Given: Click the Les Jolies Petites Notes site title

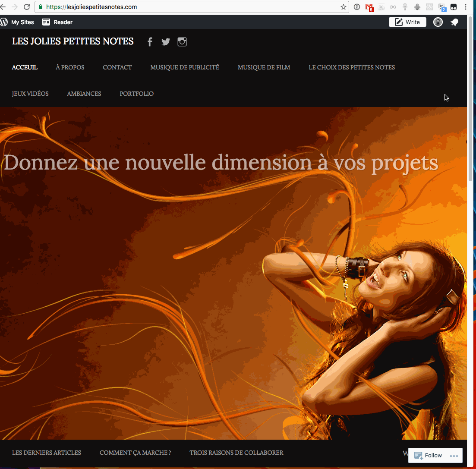Looking at the screenshot, I should [x=73, y=41].
